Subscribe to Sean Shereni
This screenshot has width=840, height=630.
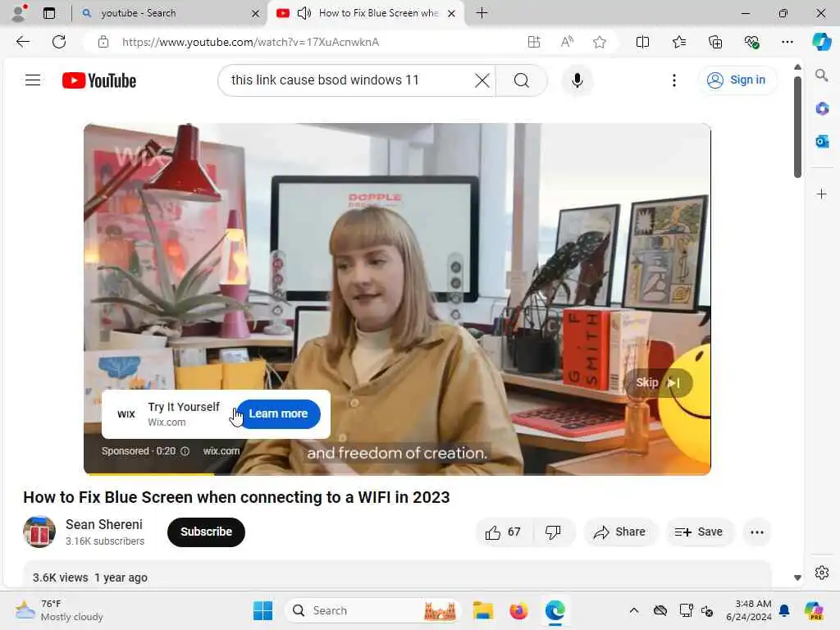point(206,532)
